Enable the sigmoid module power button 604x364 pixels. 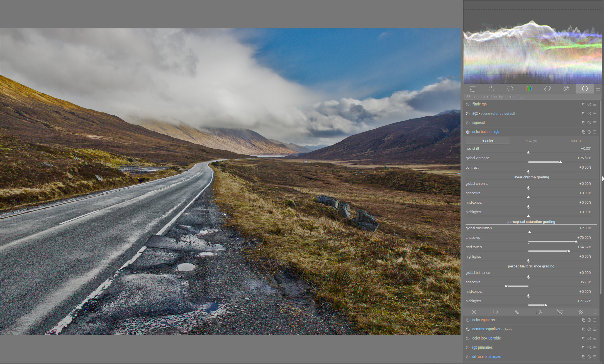pos(468,123)
